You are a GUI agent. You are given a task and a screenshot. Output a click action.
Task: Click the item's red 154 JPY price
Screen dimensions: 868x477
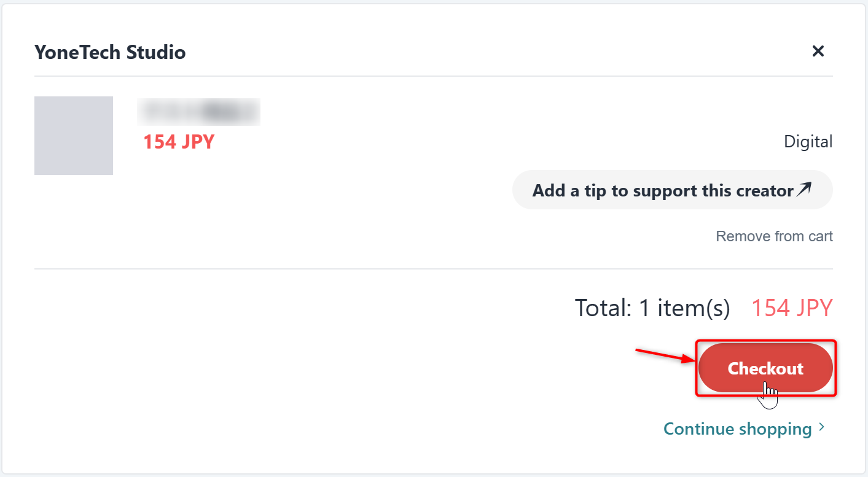[x=179, y=142]
